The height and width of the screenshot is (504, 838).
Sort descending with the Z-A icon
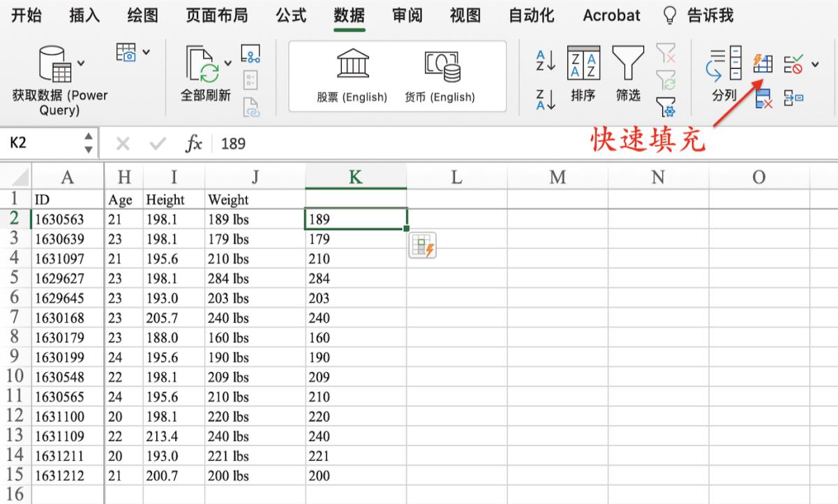pyautogui.click(x=545, y=98)
